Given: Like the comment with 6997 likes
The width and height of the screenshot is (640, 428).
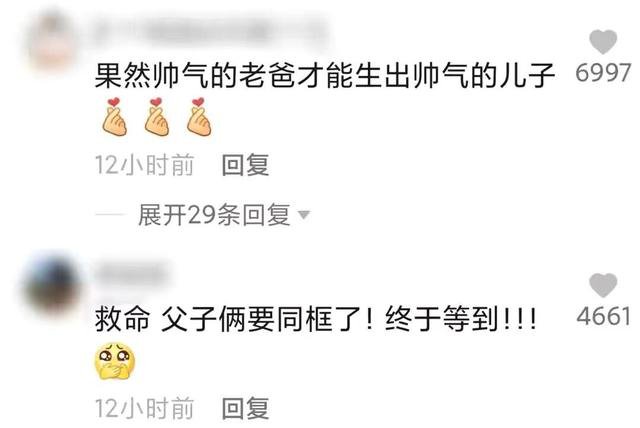Looking at the screenshot, I should click(x=603, y=42).
